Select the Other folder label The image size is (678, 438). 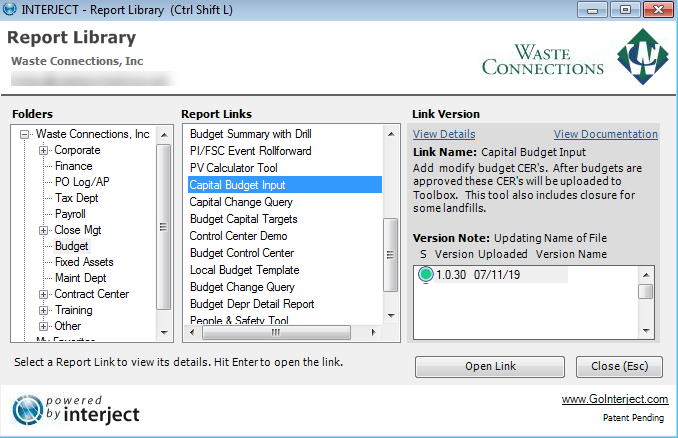click(x=67, y=326)
